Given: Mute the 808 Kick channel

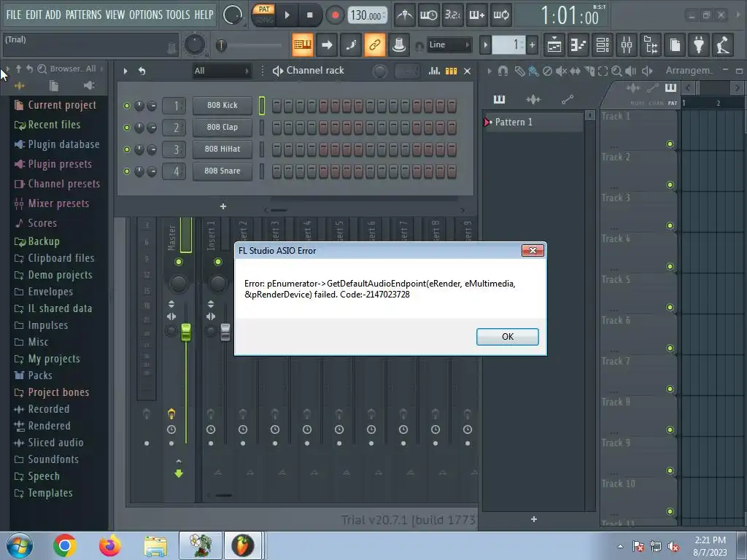Looking at the screenshot, I should click(127, 106).
